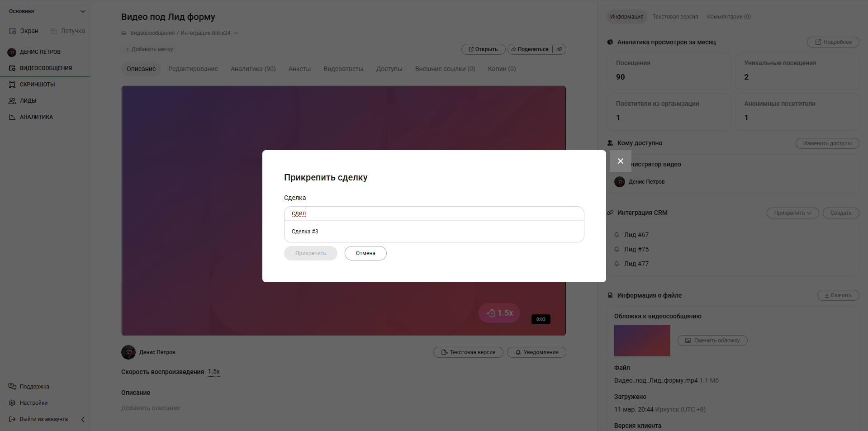The height and width of the screenshot is (431, 868).
Task: Open Аналитика from the sidebar
Action: click(36, 117)
